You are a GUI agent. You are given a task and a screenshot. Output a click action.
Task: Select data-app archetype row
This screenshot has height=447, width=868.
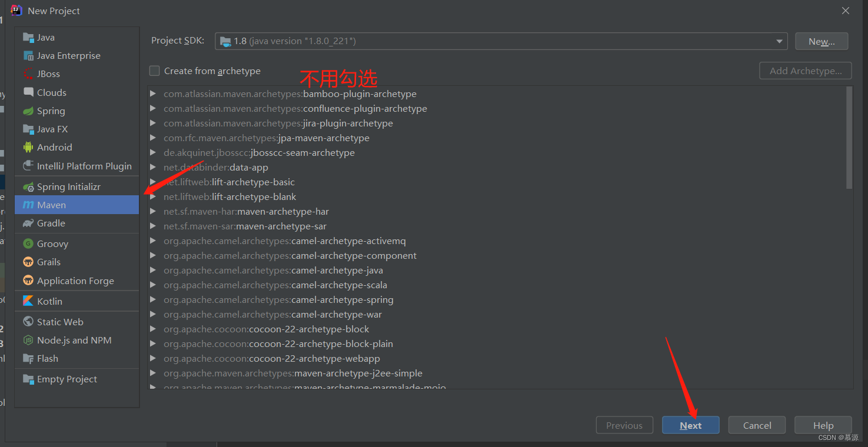tap(496, 168)
